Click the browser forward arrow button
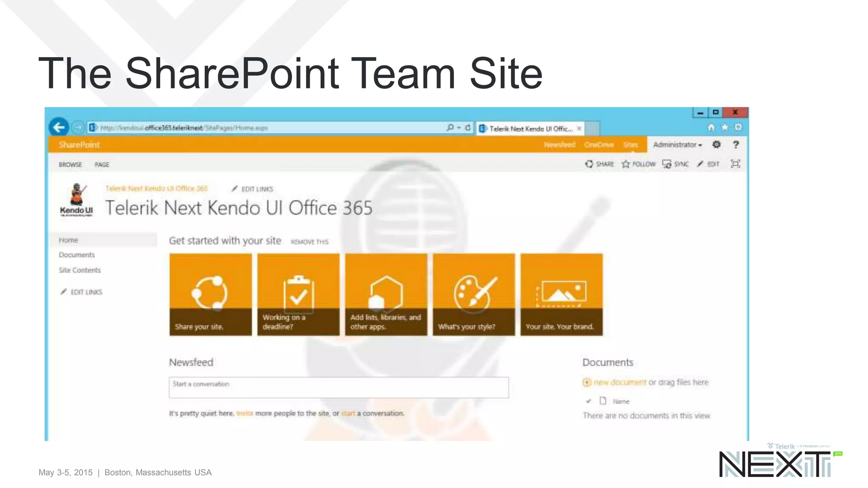Viewport: 868px width, 488px height. tap(78, 127)
